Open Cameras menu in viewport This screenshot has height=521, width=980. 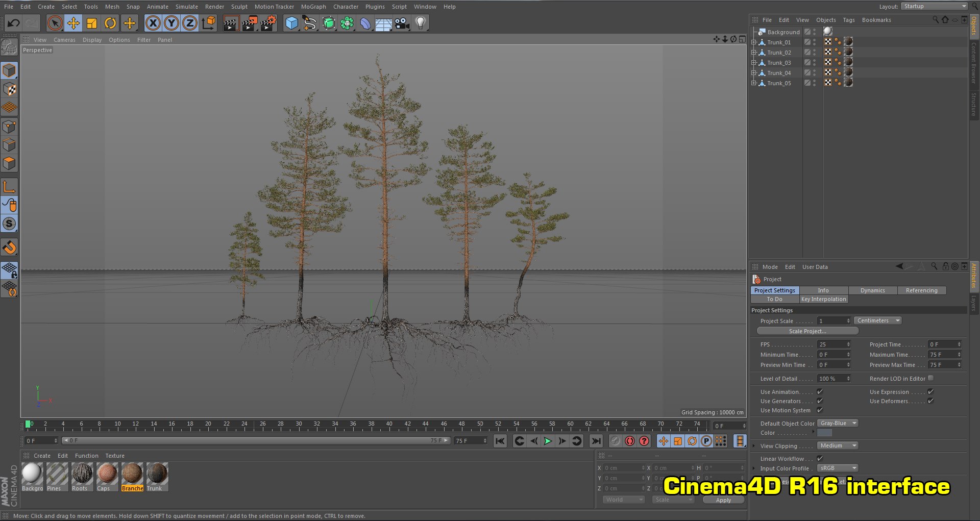pos(64,40)
